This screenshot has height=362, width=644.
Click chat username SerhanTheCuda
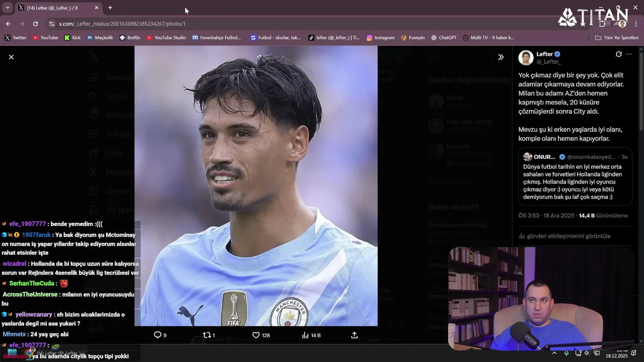31,284
